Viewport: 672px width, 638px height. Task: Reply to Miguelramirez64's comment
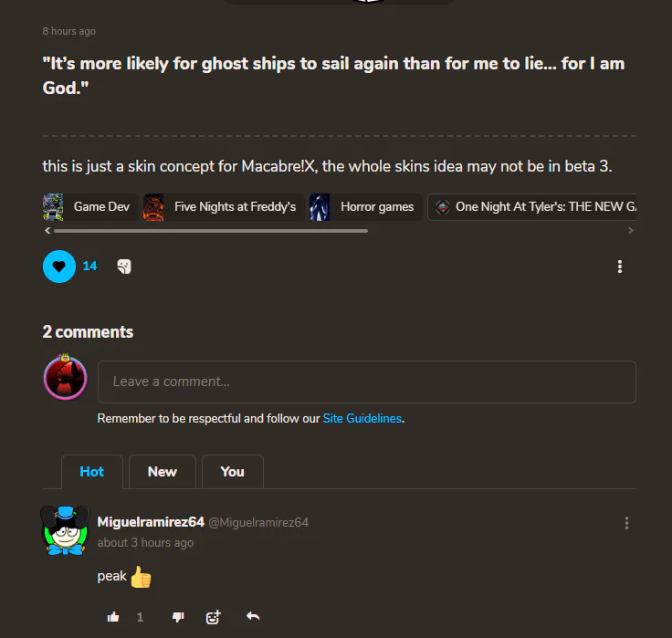click(x=253, y=616)
